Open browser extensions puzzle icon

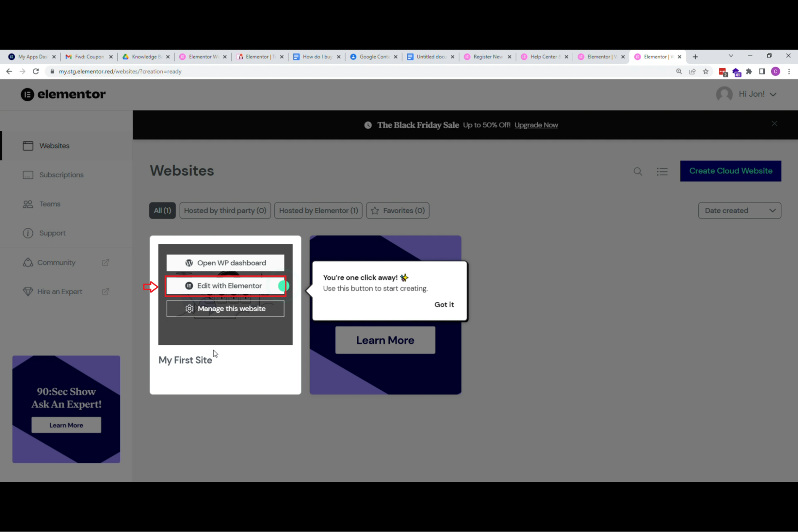[x=749, y=71]
